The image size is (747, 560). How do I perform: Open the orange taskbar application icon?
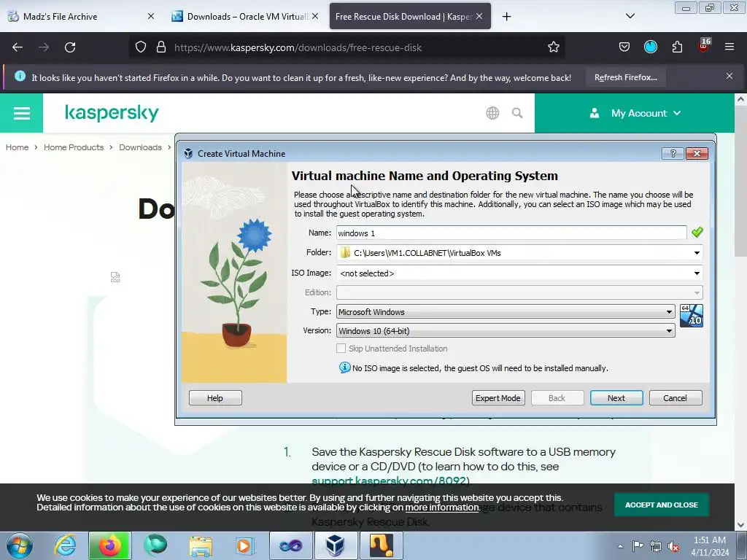click(x=381, y=545)
